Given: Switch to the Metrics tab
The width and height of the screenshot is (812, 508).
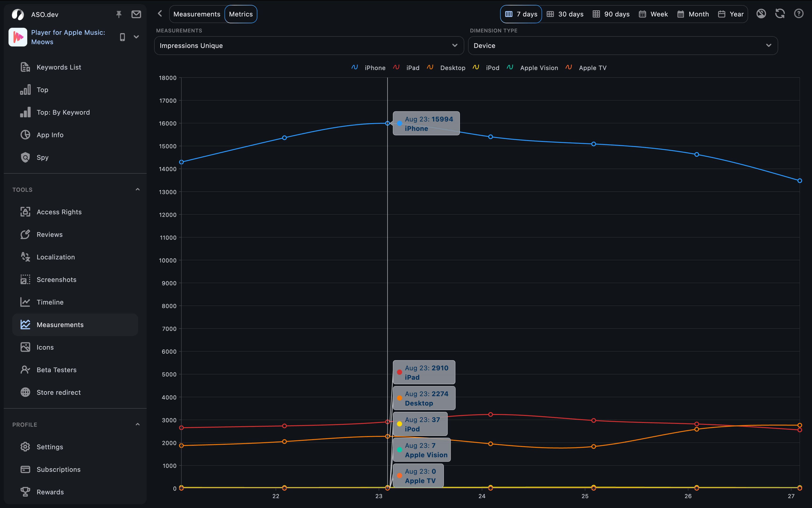Looking at the screenshot, I should pos(241,14).
